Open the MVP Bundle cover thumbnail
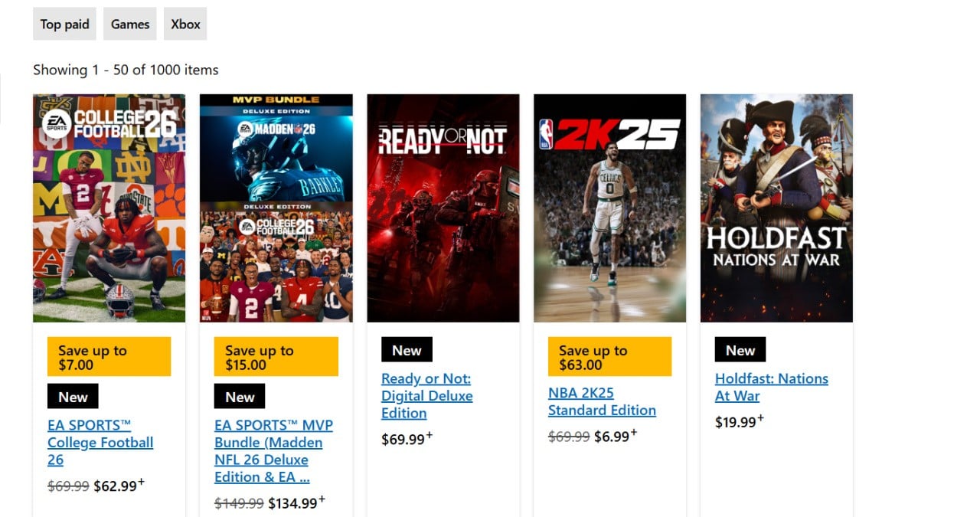Screen dimensions: 980x517 (x=276, y=208)
